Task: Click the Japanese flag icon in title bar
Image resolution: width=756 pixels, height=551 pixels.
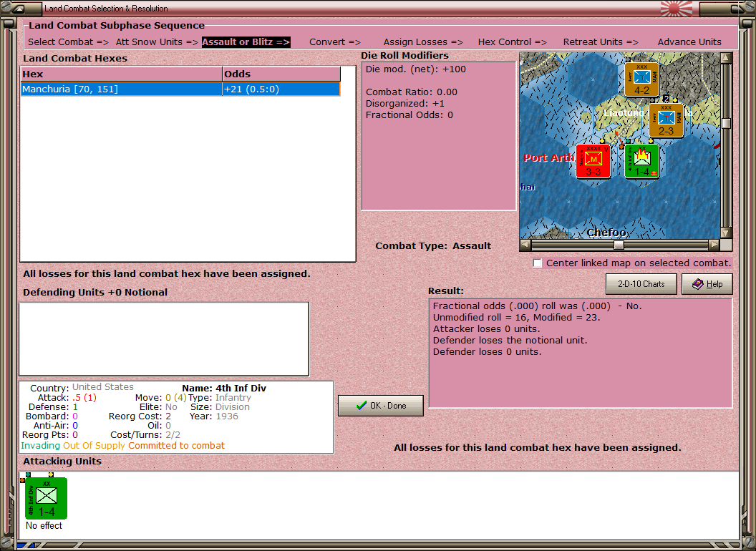Action: coord(677,8)
